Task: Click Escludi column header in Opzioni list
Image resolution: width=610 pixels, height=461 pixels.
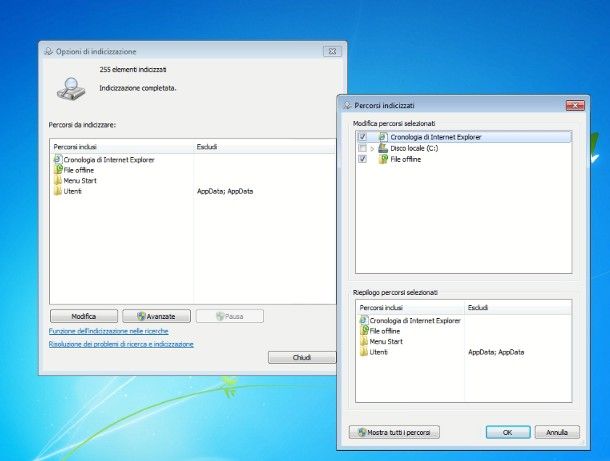Action: click(265, 147)
